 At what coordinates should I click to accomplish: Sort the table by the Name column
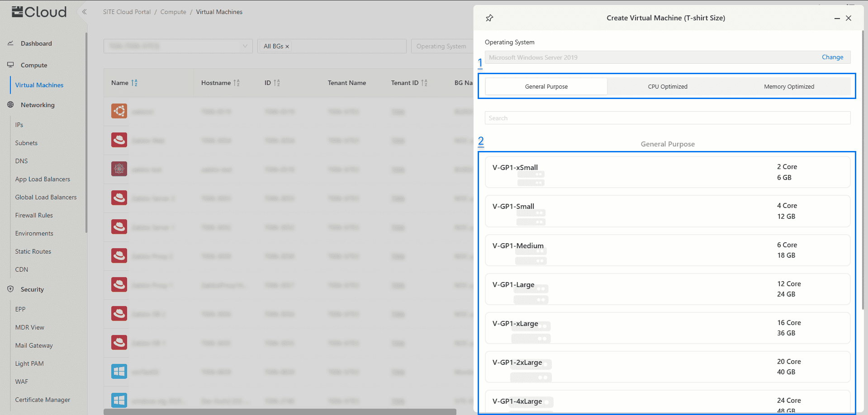point(134,83)
